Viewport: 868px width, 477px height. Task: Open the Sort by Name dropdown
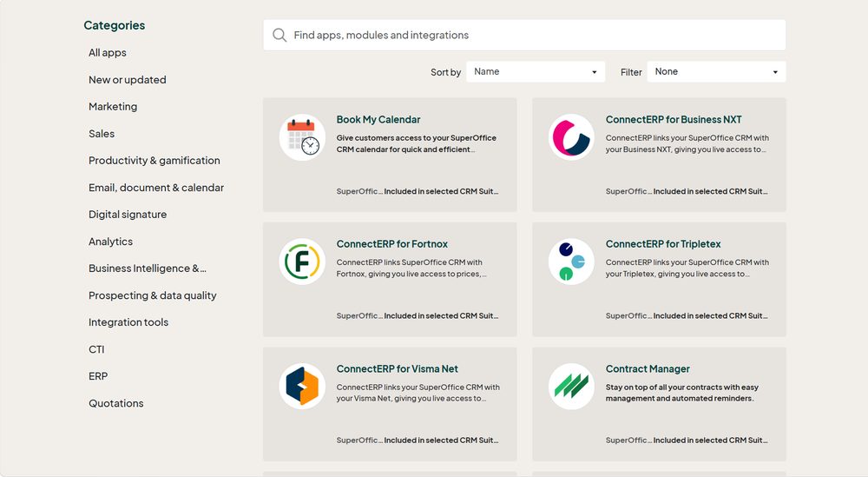[536, 71]
